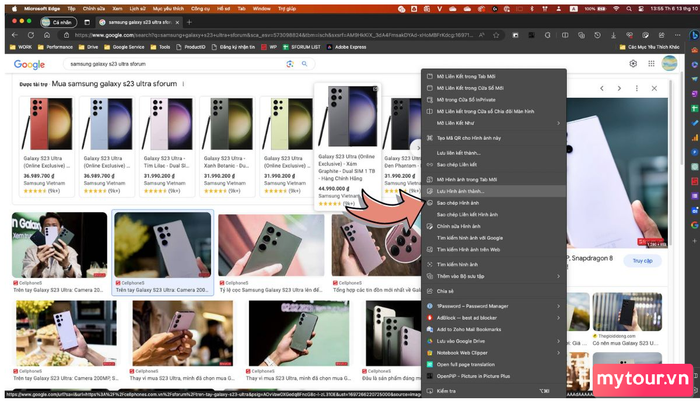This screenshot has width=700, height=405.
Task: Open the Các Mục Yêu Thích Khác folder
Action: pyautogui.click(x=650, y=47)
